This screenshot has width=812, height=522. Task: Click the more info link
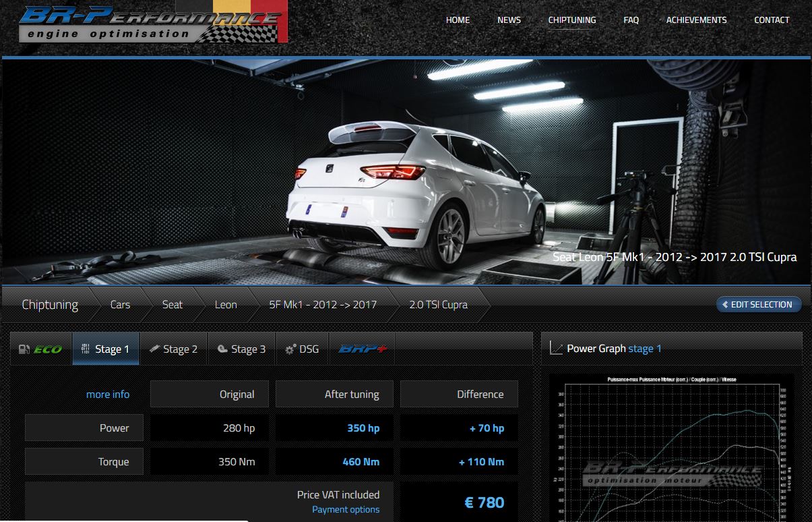pyautogui.click(x=108, y=395)
